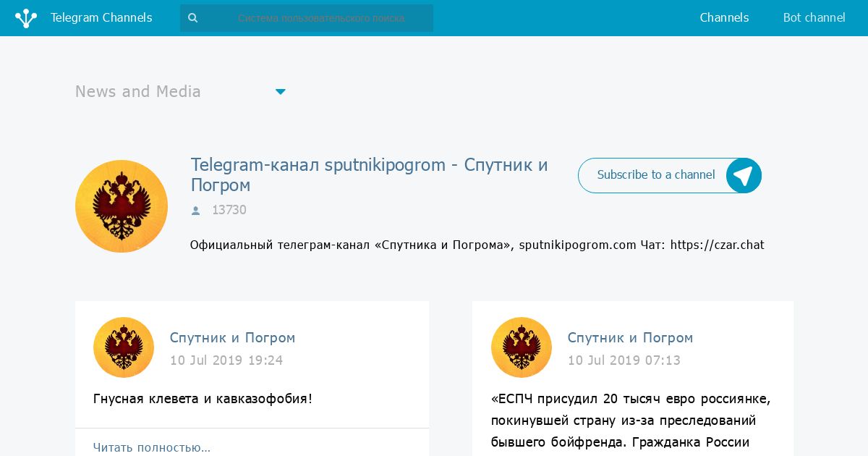Click the dropdown arrow next to News and Media
This screenshot has width=868, height=456.
coord(281,92)
